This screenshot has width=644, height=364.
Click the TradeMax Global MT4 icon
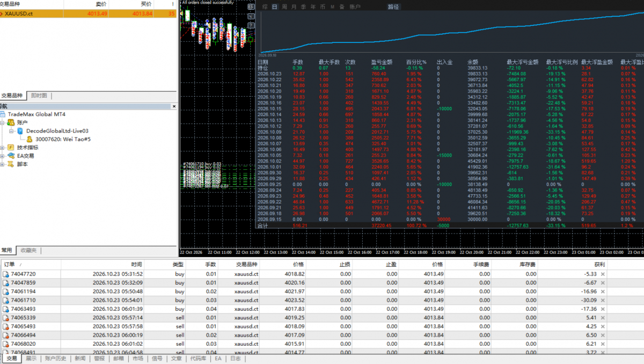pos(4,114)
